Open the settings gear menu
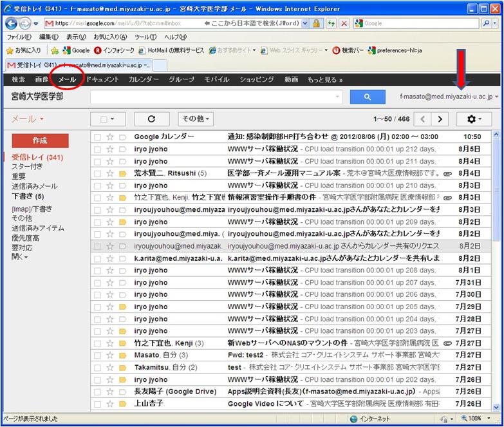504x427 pixels. 474,119
